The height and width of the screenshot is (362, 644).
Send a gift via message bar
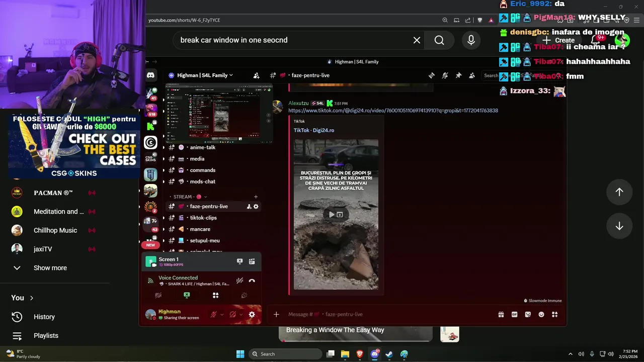(501, 314)
